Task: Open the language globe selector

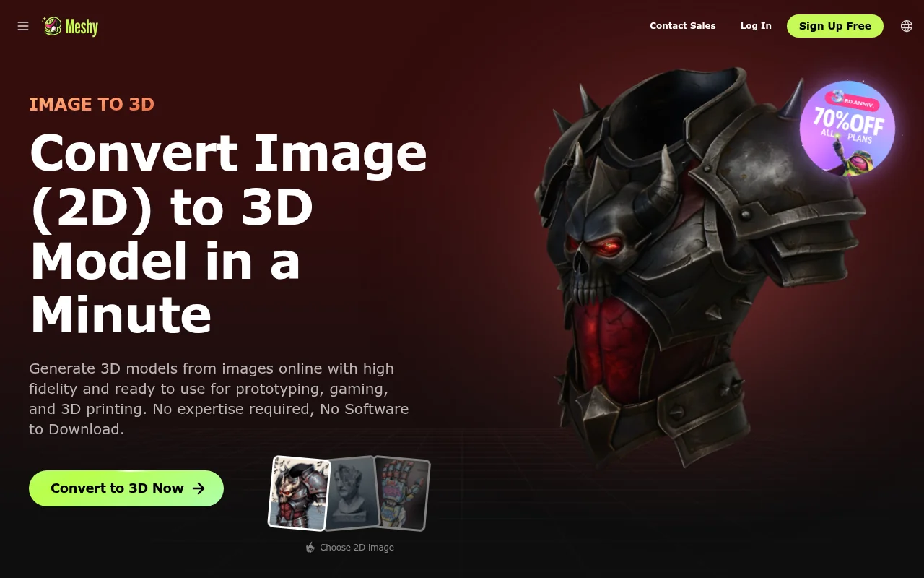Action: pos(907,26)
